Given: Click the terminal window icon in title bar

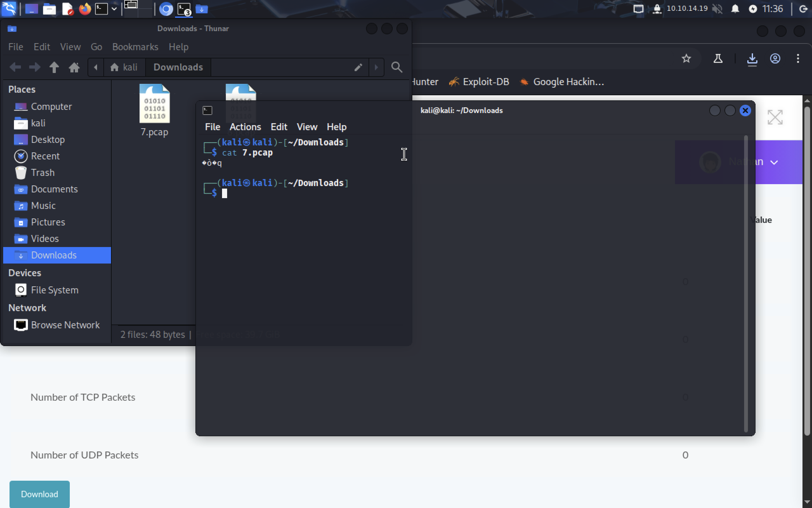Looking at the screenshot, I should point(207,110).
